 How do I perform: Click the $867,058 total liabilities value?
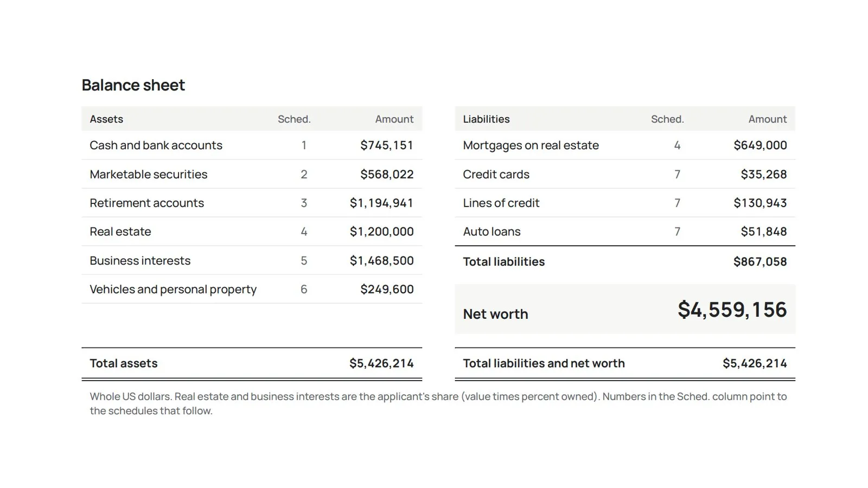tap(760, 262)
